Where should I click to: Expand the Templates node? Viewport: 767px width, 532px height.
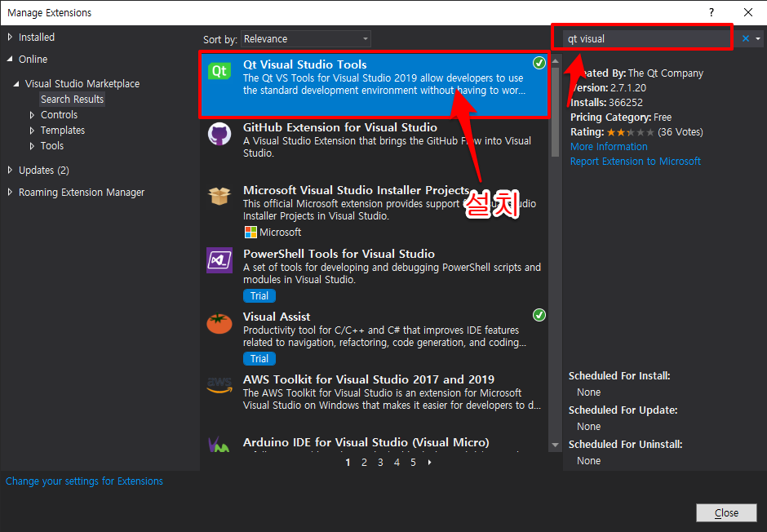click(x=32, y=131)
